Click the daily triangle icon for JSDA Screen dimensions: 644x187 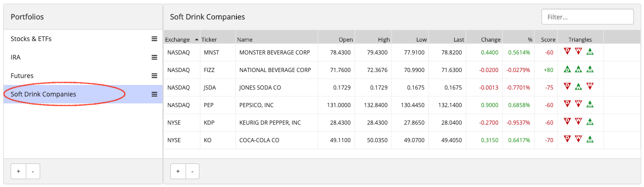(x=568, y=87)
